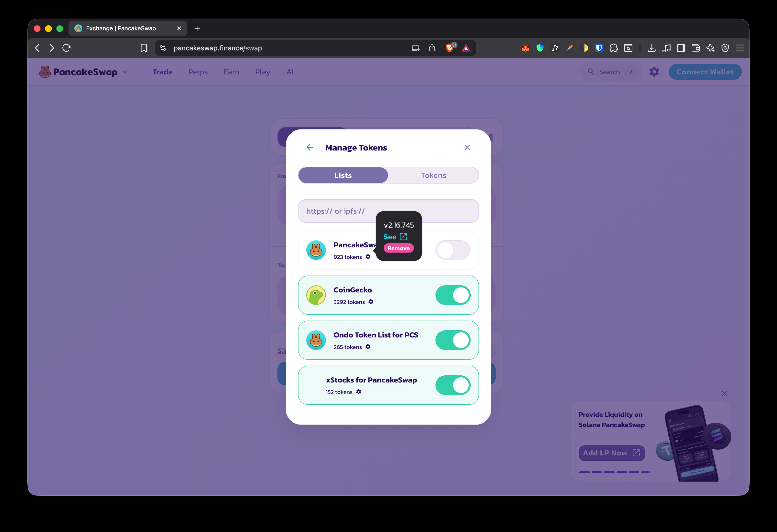
Task: Open the gear beside 3292 tokens
Action: tap(371, 302)
